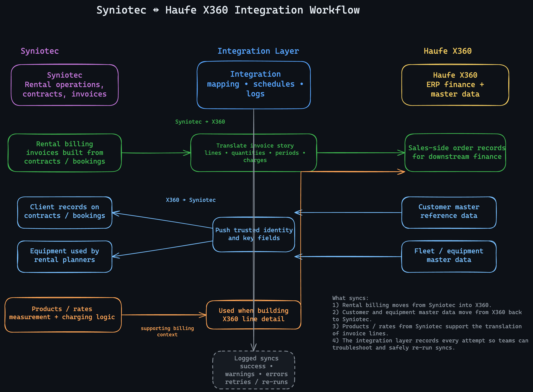533x392 pixels.
Task: Select the diagram title 'Integration Workflow' text
Action: click(297, 10)
